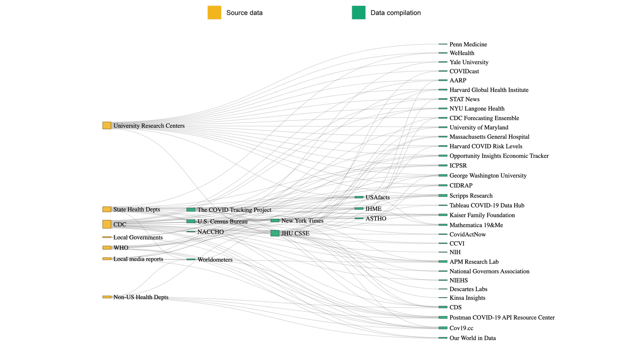
Task: Click Harvard Global Health Institute label
Action: 489,90
